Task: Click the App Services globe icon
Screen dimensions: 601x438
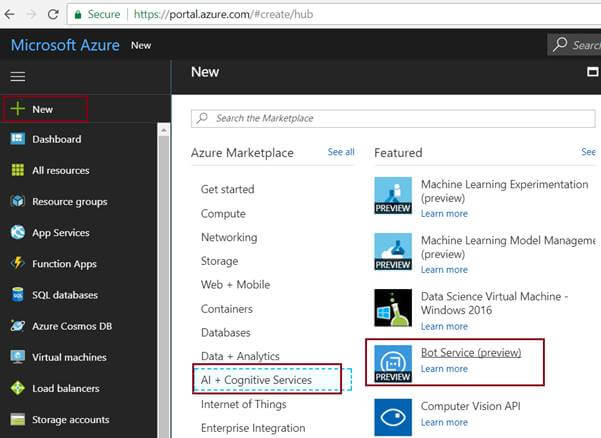Action: [x=18, y=232]
